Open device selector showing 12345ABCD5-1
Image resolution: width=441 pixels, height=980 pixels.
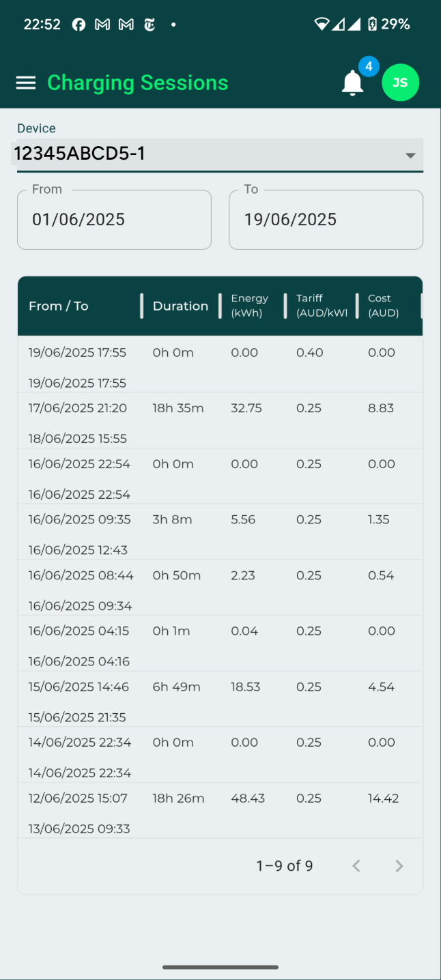205,154
